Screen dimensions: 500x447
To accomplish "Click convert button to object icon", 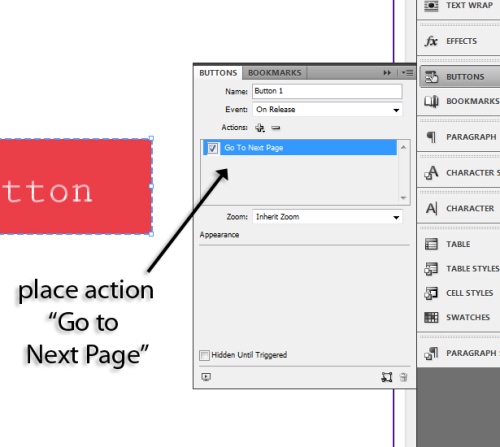I will coord(386,377).
